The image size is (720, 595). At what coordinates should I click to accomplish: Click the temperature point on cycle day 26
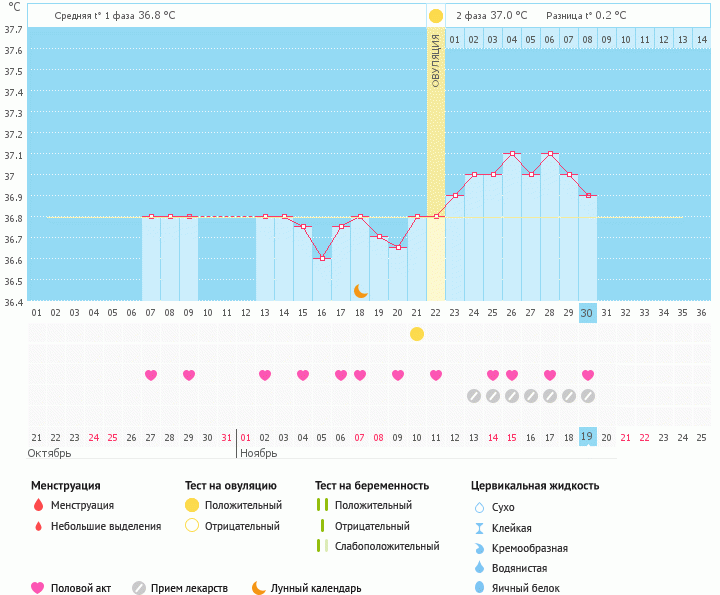[512, 154]
